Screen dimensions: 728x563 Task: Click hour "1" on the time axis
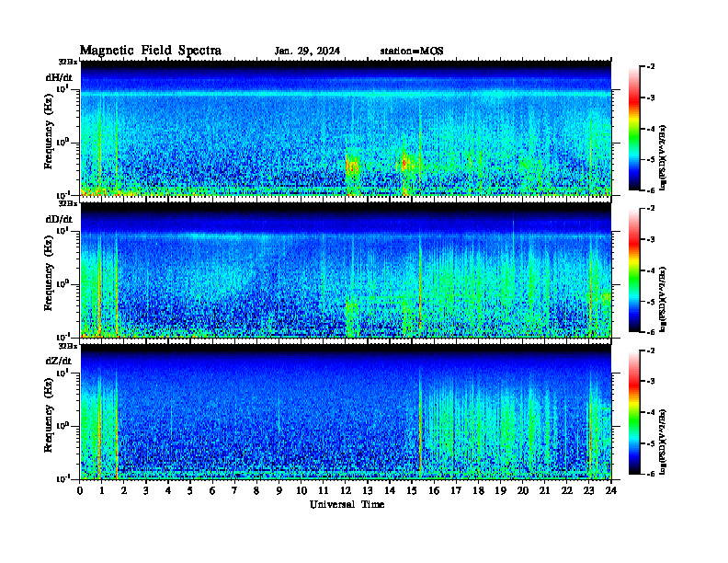pyautogui.click(x=102, y=490)
